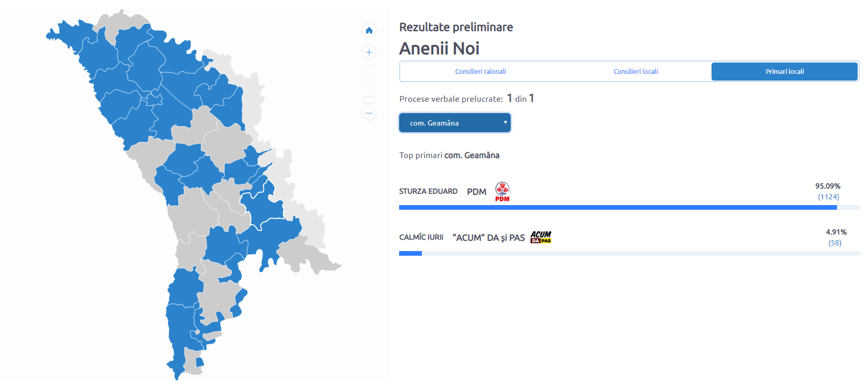The image size is (868, 389).
Task: Switch to Consilieri raionali tab
Action: coord(480,72)
